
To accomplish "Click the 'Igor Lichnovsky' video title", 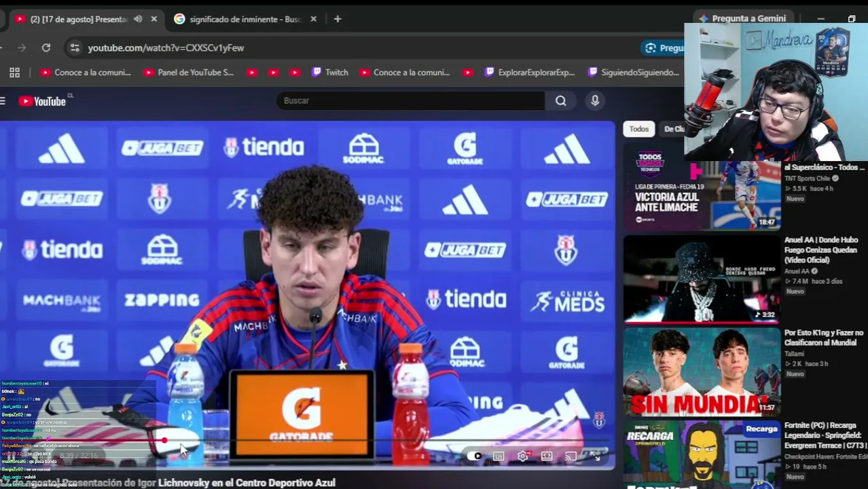I will coord(168,482).
